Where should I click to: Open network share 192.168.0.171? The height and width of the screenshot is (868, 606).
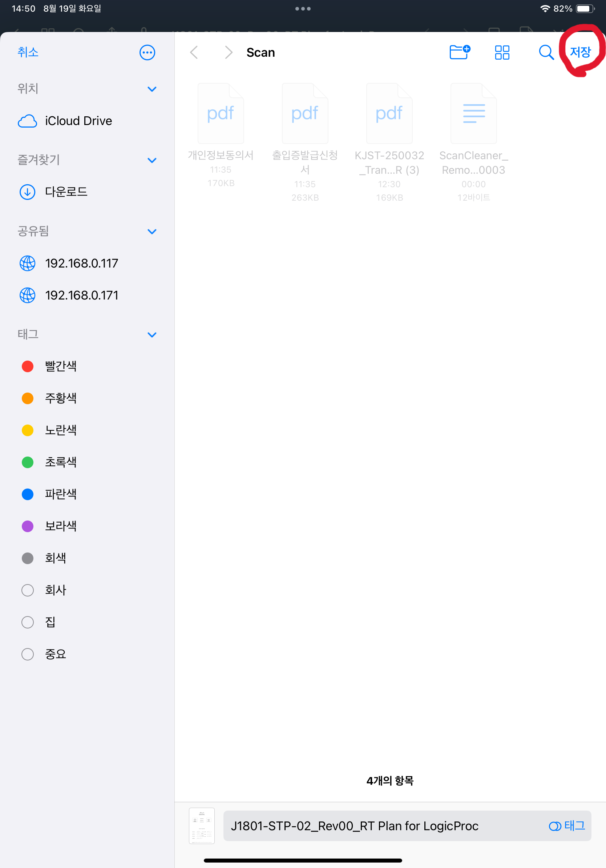coord(81,295)
